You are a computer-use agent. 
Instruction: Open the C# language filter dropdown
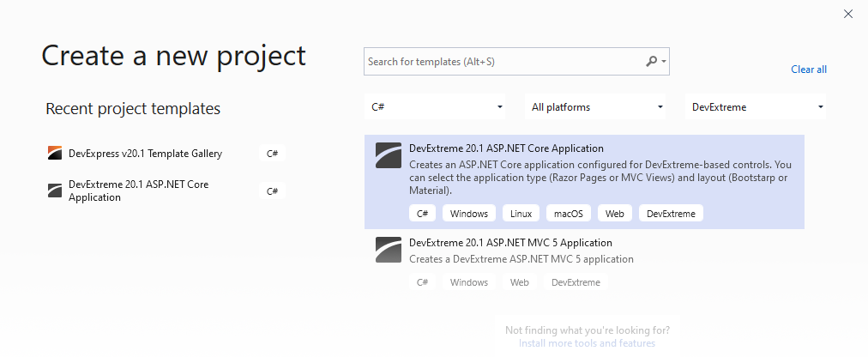pos(435,107)
